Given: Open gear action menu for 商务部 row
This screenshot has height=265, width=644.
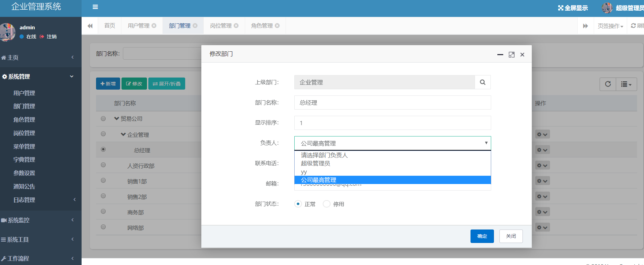Looking at the screenshot, I should (542, 212).
